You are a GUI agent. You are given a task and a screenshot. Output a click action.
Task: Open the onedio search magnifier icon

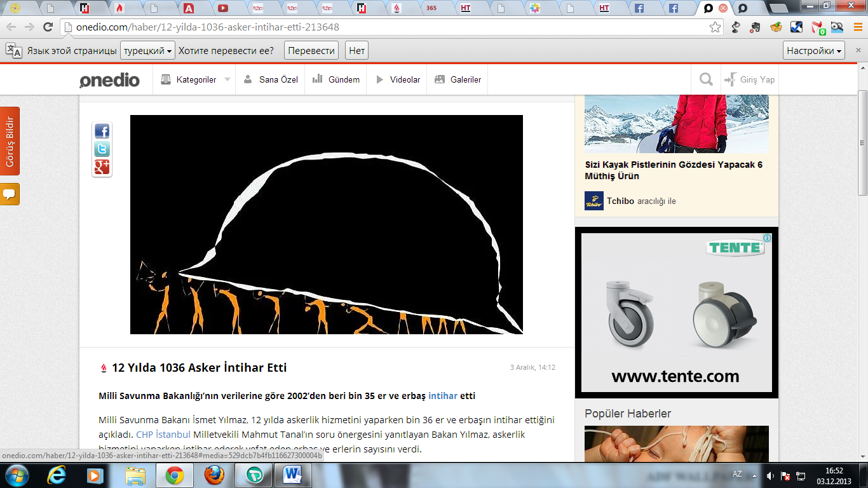(706, 79)
